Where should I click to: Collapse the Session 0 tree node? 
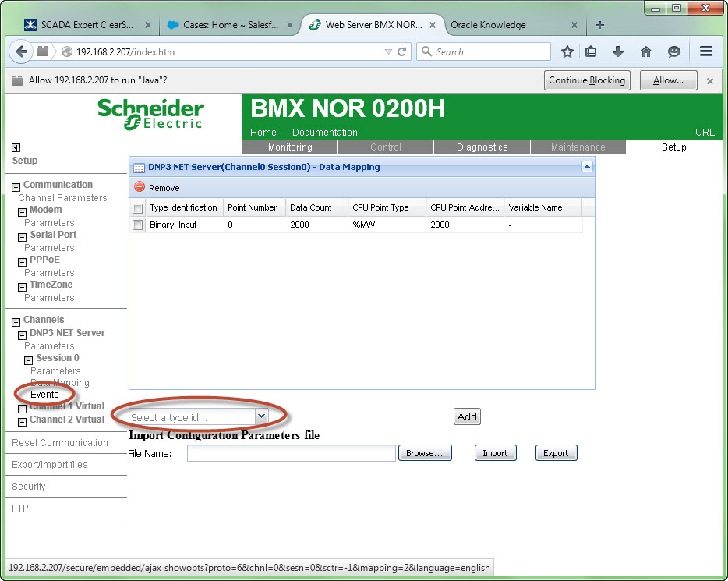pyautogui.click(x=29, y=360)
